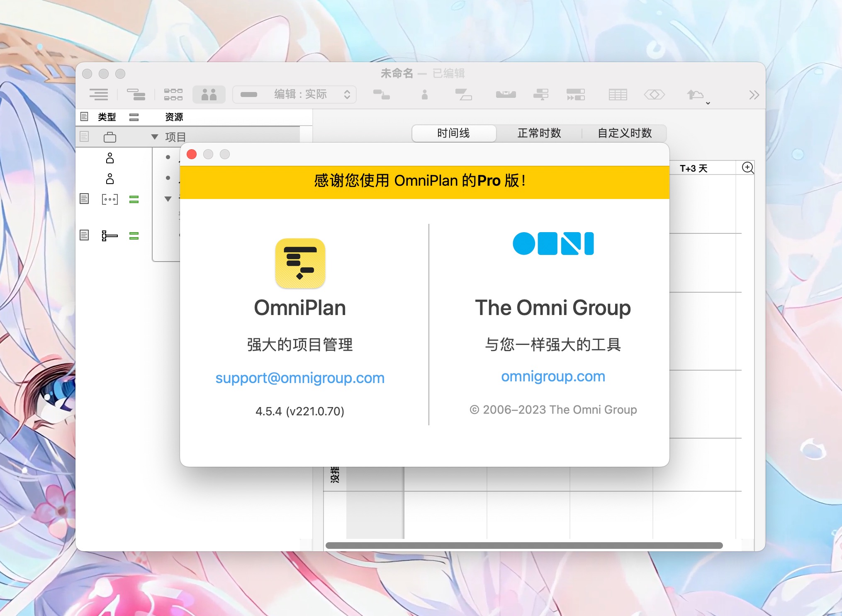Click the assign resource person toolbar icon
The height and width of the screenshot is (616, 842).
[x=424, y=95]
